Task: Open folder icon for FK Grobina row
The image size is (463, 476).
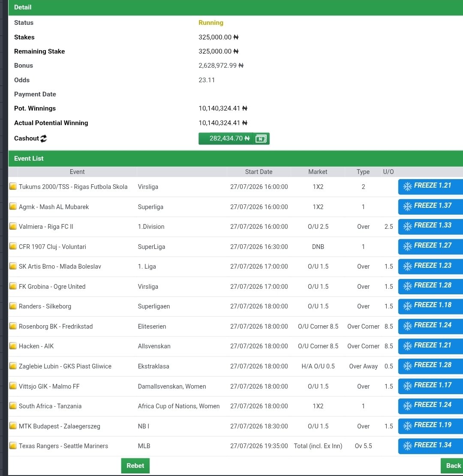Action: (x=13, y=286)
